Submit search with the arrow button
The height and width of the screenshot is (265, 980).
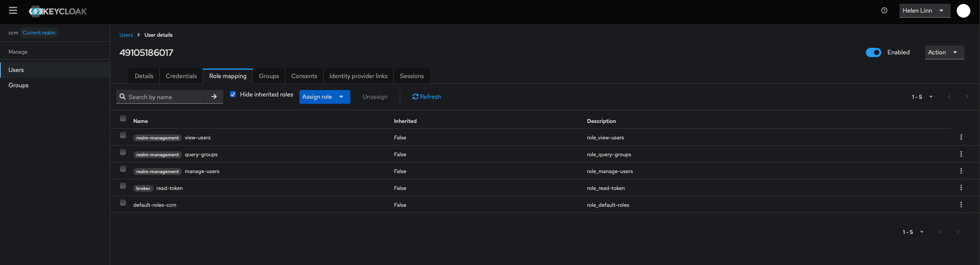214,97
